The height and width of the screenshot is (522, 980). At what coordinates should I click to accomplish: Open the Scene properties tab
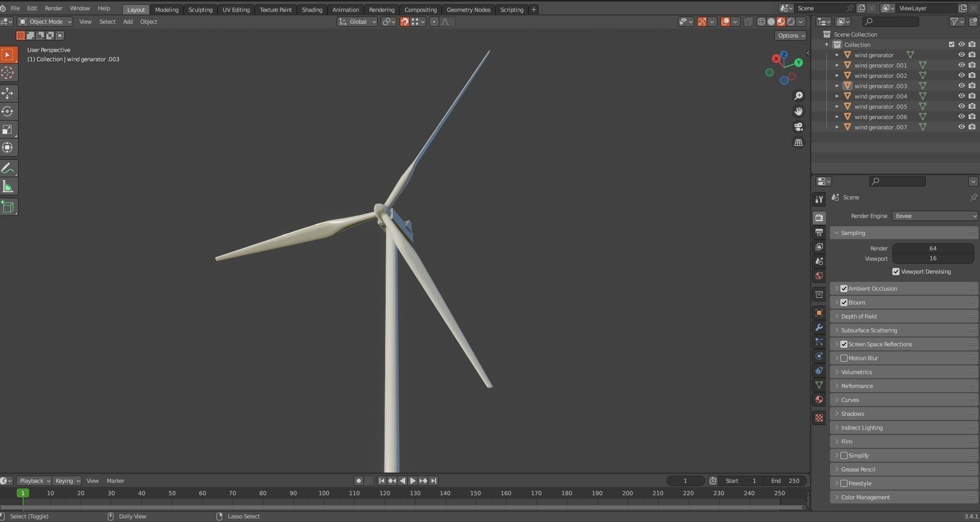click(x=819, y=261)
